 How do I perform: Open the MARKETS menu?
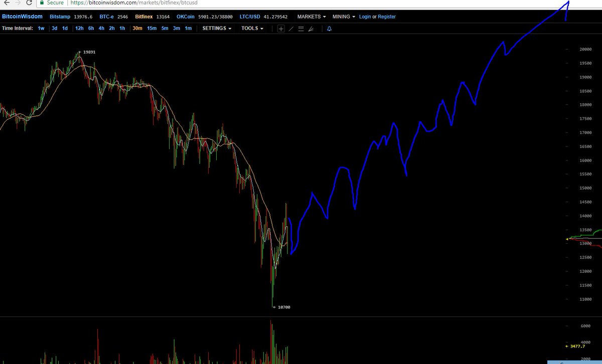[308, 17]
